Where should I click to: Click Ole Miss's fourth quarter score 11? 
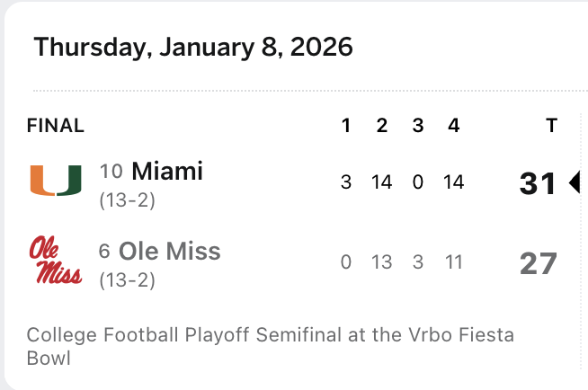tap(453, 262)
